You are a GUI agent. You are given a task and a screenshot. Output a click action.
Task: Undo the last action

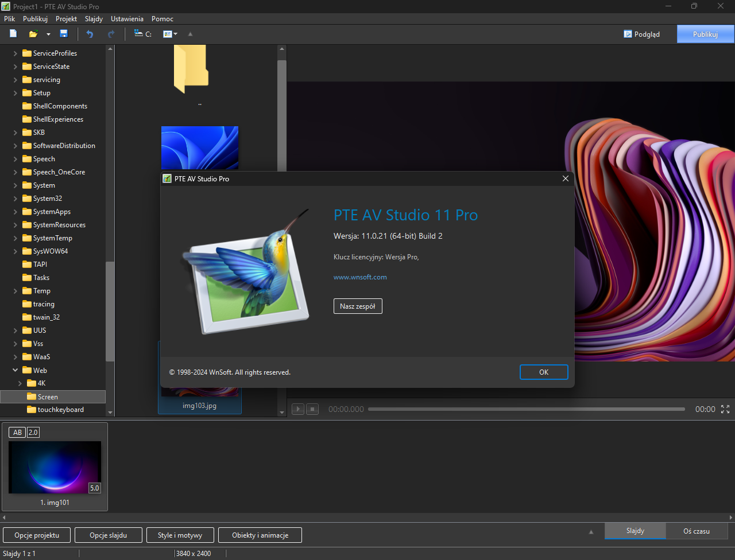90,34
